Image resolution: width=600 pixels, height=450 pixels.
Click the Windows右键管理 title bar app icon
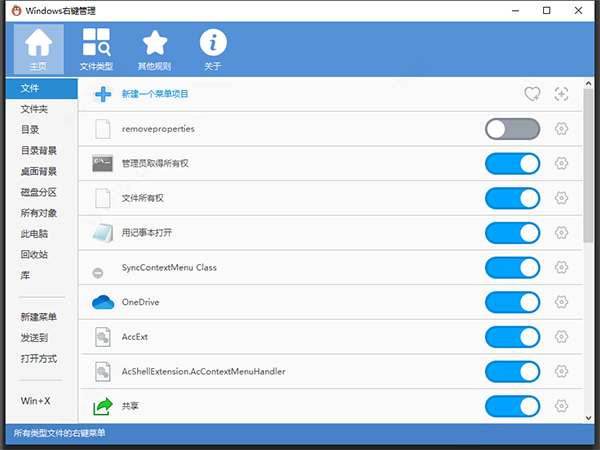tap(16, 11)
